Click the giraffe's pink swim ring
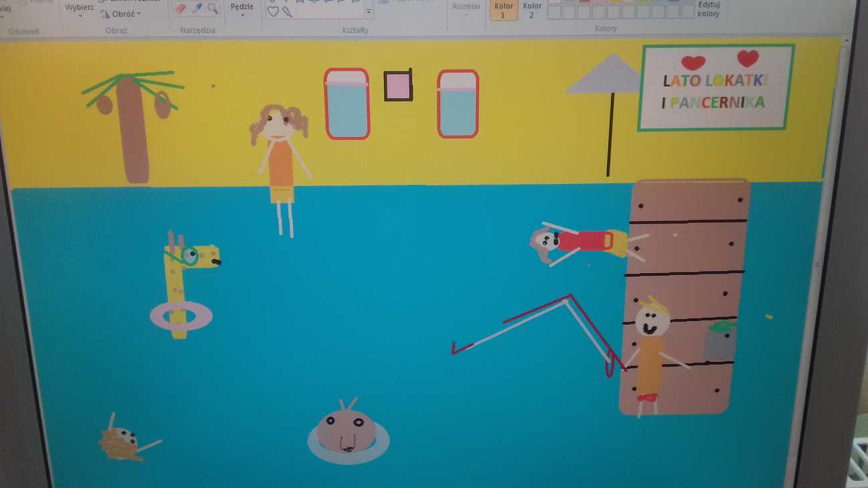This screenshot has width=868, height=488. [181, 315]
